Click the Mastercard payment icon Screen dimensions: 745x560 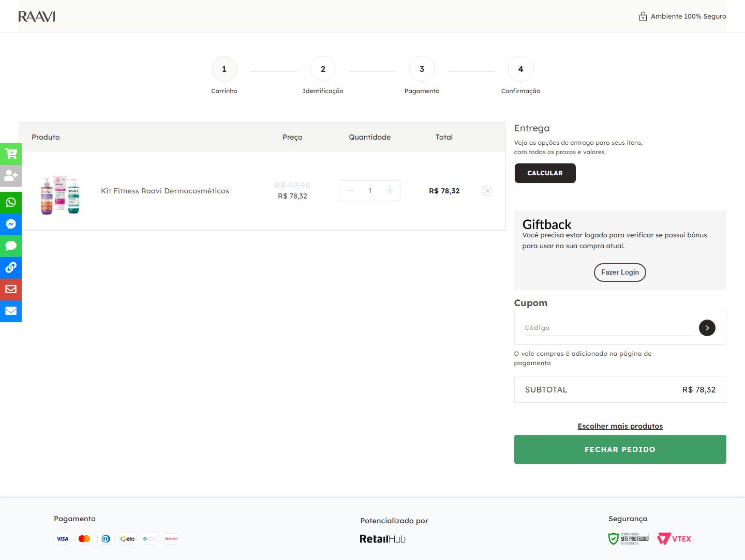(84, 539)
